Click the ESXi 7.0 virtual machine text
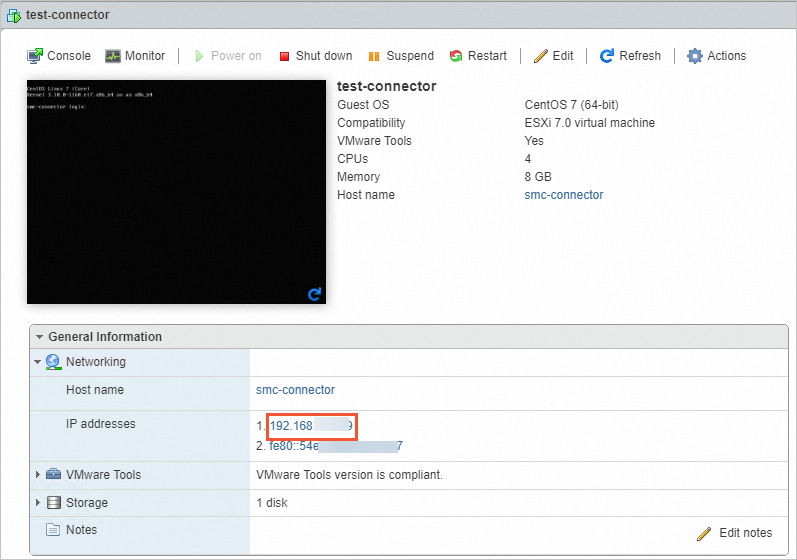Viewport: 797px width, 560px height. click(x=590, y=123)
